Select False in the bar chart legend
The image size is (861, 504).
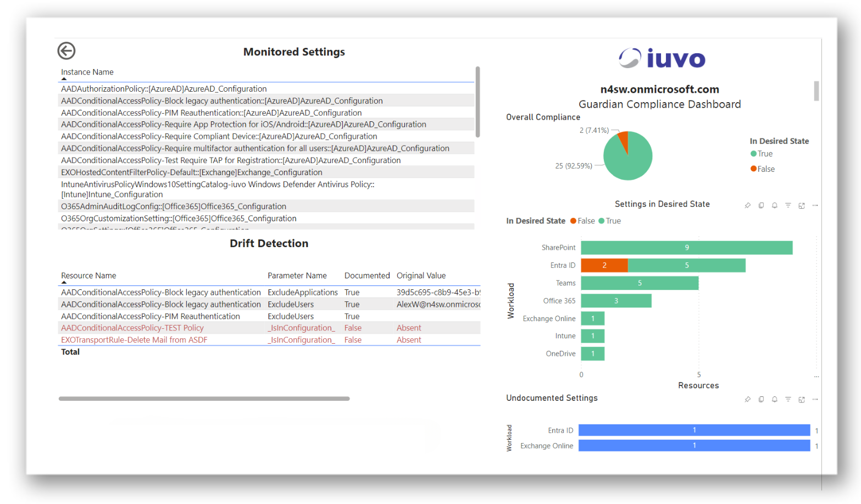[582, 221]
